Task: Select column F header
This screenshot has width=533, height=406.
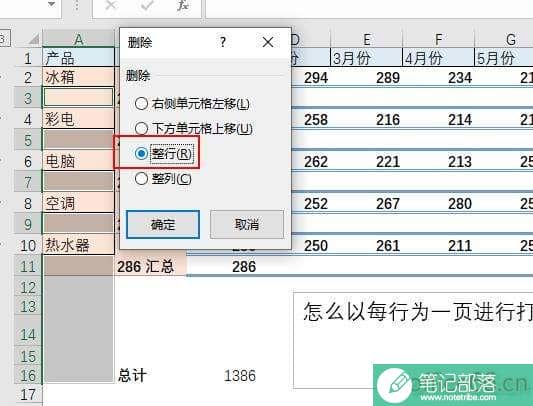Action: [x=439, y=39]
